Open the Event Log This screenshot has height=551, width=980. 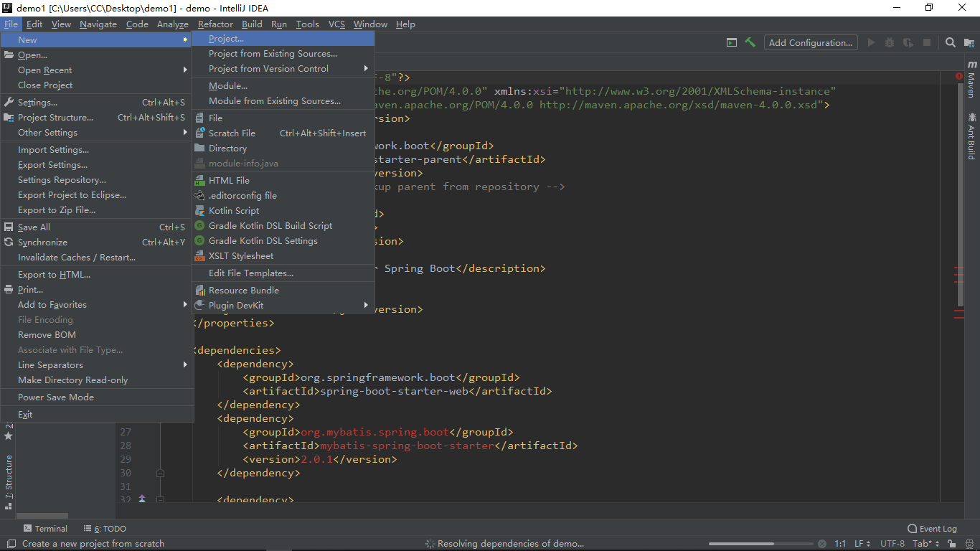(x=931, y=528)
